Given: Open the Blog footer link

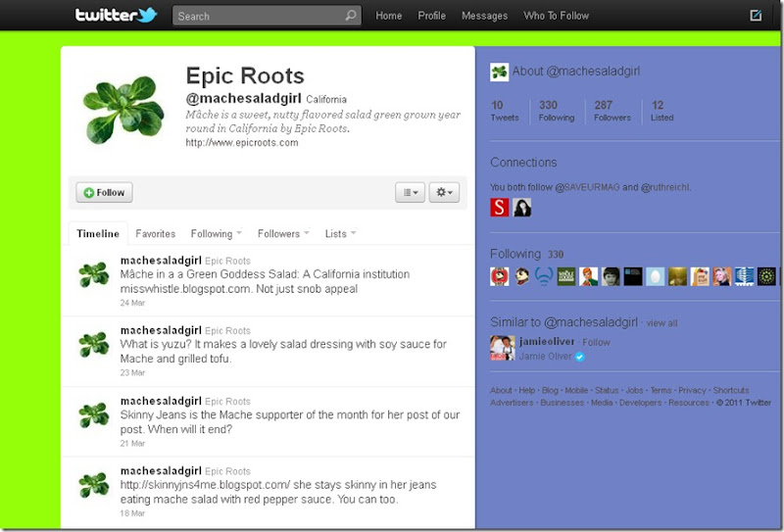Looking at the screenshot, I should pos(550,390).
